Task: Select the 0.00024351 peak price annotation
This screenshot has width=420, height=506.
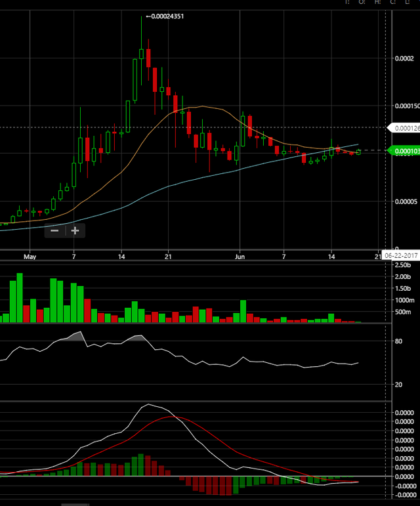Action: tap(165, 16)
